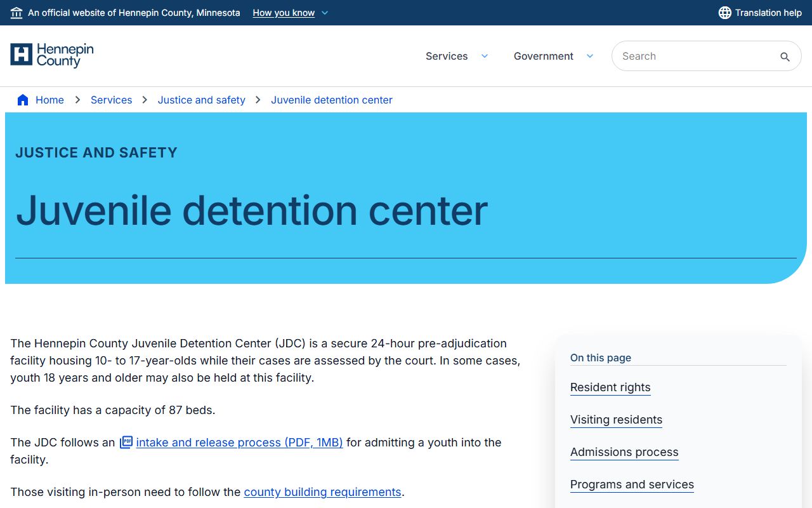Click 'An official website of Hennepin County' text
The image size is (812, 508).
pyautogui.click(x=134, y=13)
